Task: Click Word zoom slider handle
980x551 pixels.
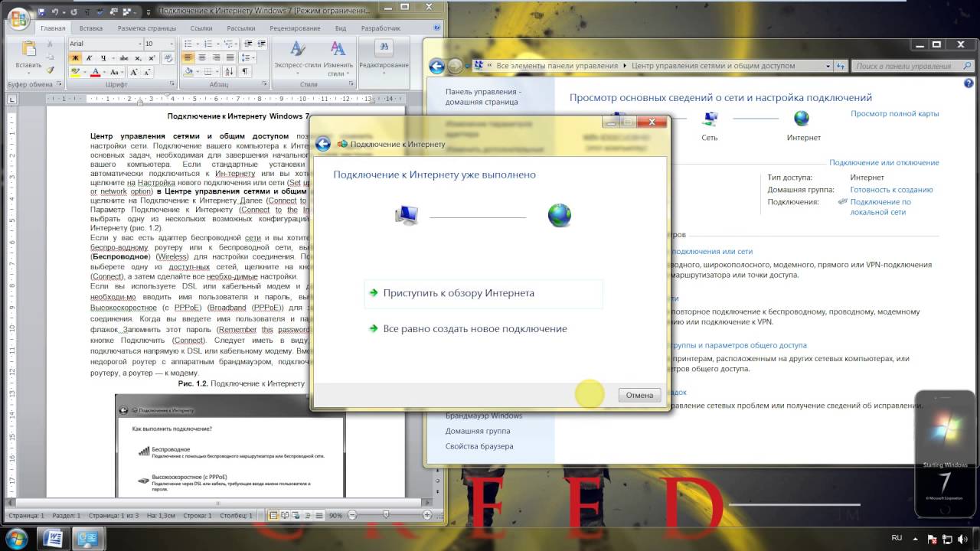Action: pos(386,515)
